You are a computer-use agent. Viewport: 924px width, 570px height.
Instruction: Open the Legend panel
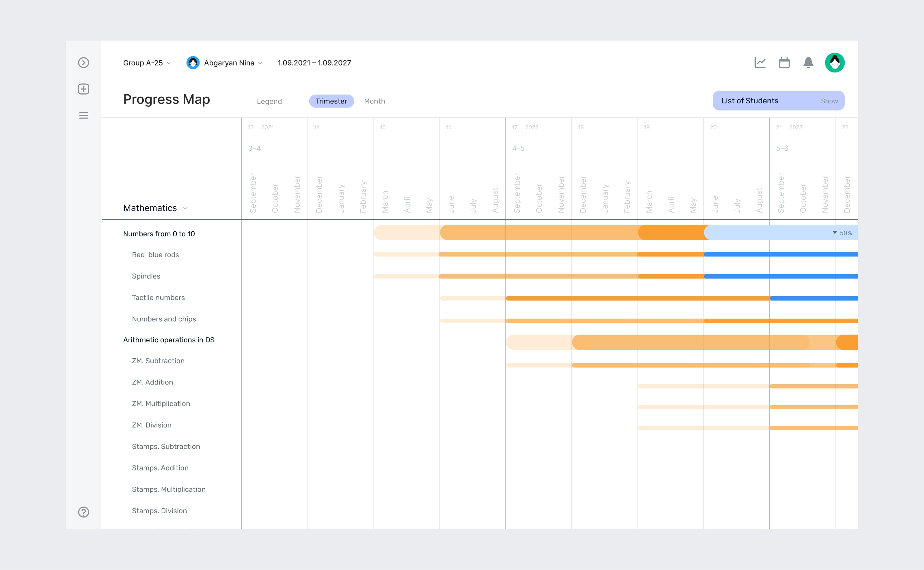[269, 101]
